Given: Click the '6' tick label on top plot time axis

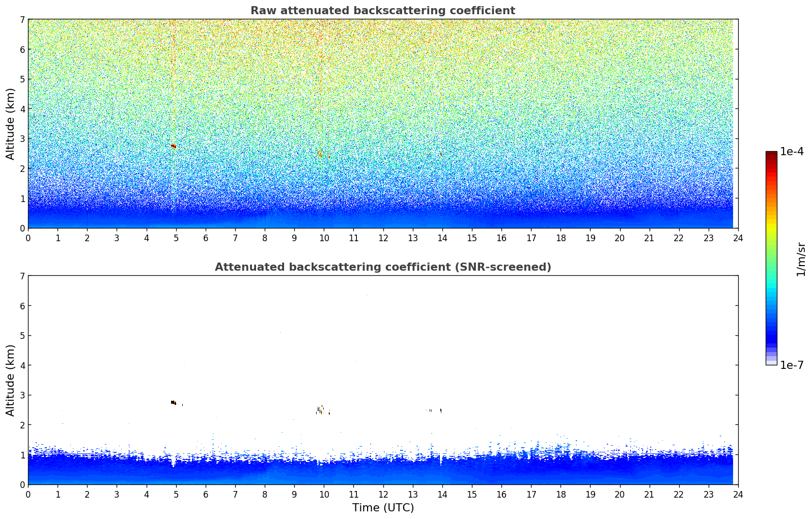Looking at the screenshot, I should pos(206,238).
